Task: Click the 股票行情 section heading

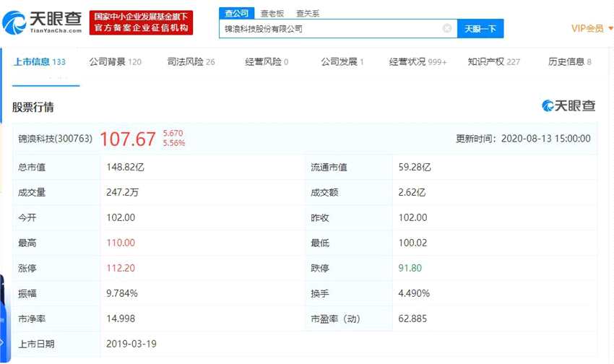Action: pos(33,107)
